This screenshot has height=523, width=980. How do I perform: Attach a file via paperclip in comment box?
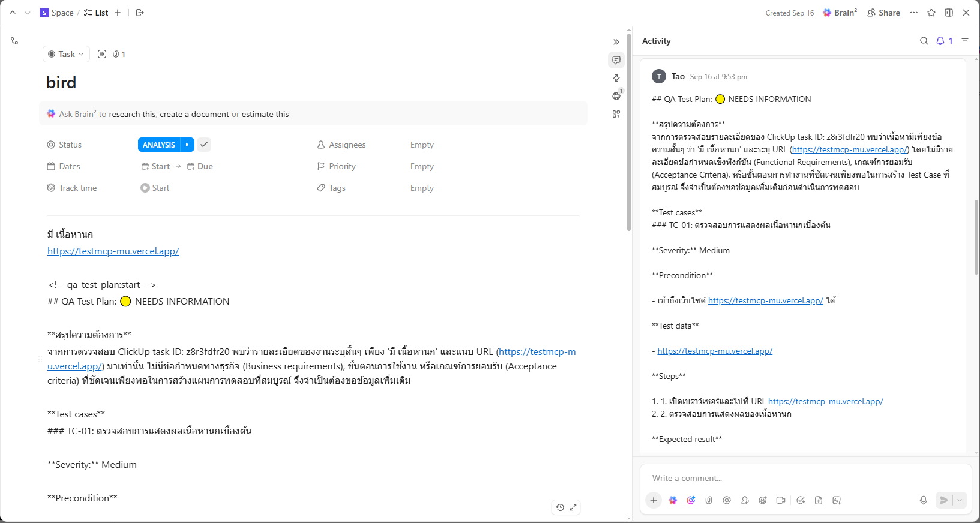(x=709, y=500)
